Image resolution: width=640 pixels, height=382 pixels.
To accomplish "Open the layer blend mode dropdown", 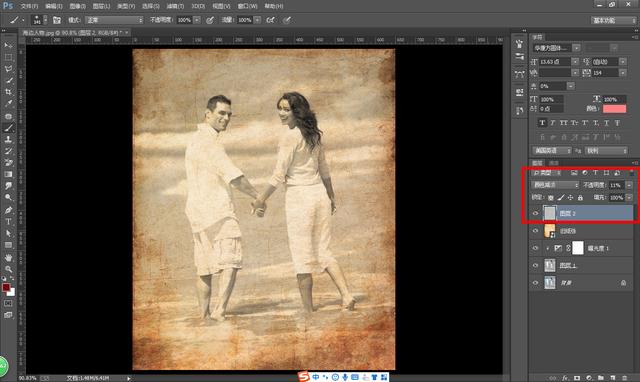I will (555, 185).
